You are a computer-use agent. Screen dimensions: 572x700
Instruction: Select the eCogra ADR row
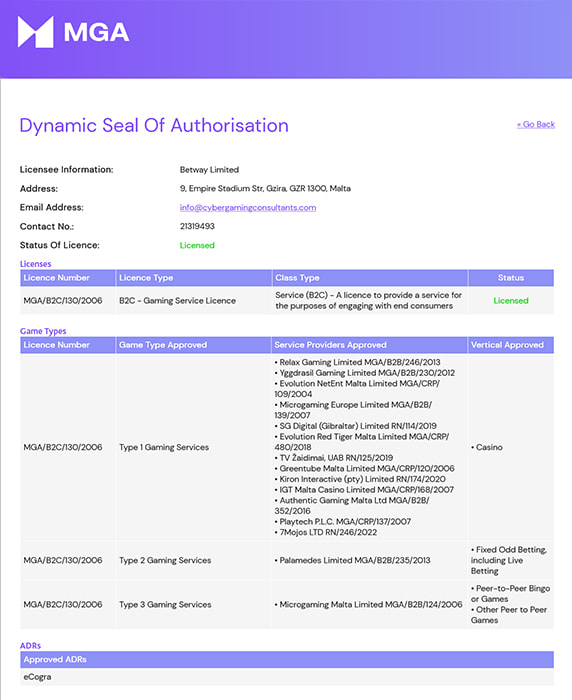point(287,677)
